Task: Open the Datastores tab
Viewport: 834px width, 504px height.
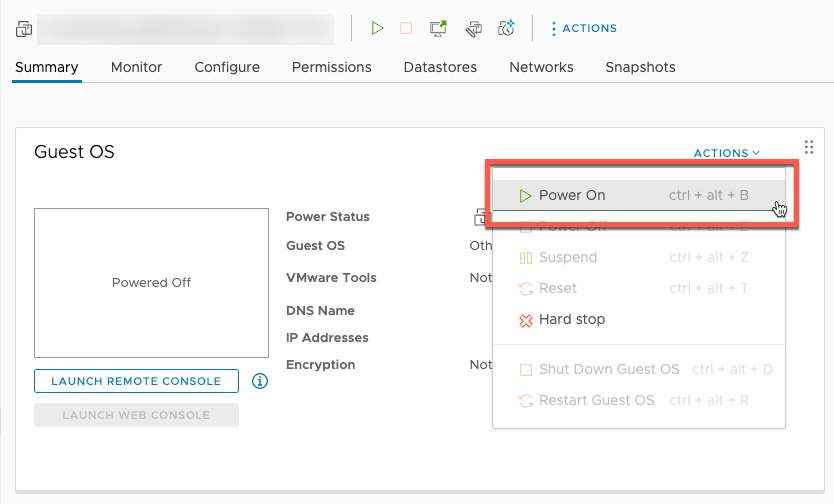Action: [x=440, y=67]
